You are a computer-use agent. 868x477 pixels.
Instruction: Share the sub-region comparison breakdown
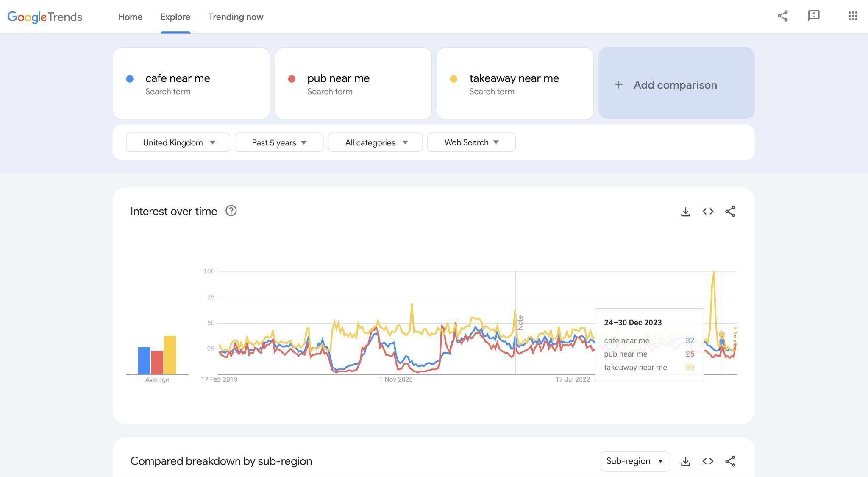tap(730, 461)
